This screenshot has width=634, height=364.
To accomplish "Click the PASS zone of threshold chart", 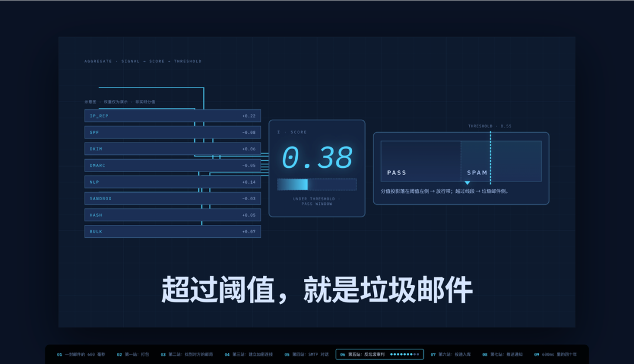I will [420, 161].
